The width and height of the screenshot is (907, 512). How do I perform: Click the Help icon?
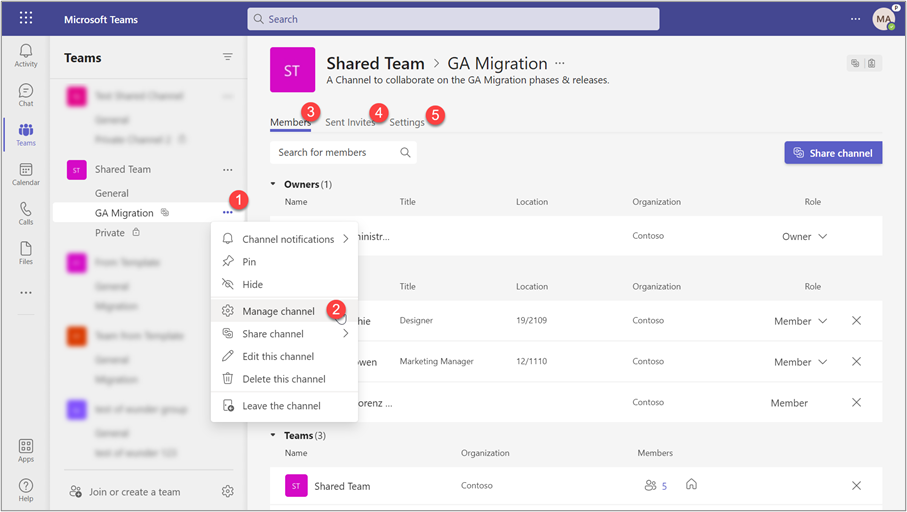26,489
